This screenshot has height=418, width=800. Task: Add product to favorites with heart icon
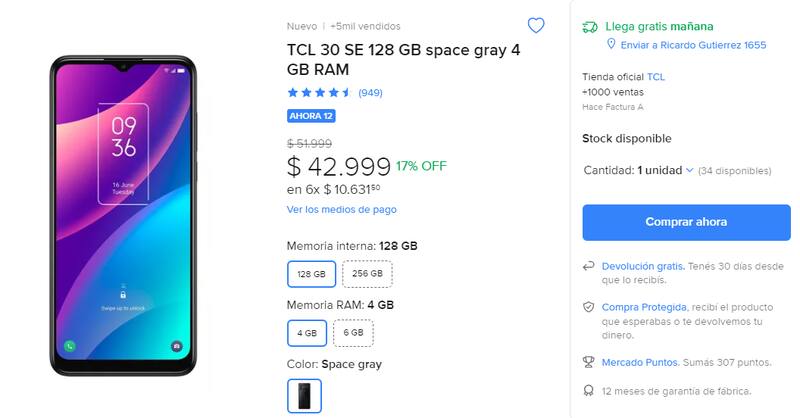tap(536, 26)
